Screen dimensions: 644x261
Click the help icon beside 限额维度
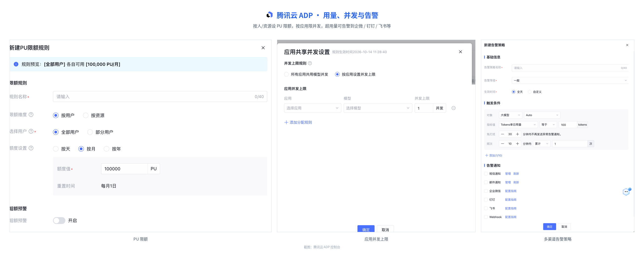tap(31, 114)
